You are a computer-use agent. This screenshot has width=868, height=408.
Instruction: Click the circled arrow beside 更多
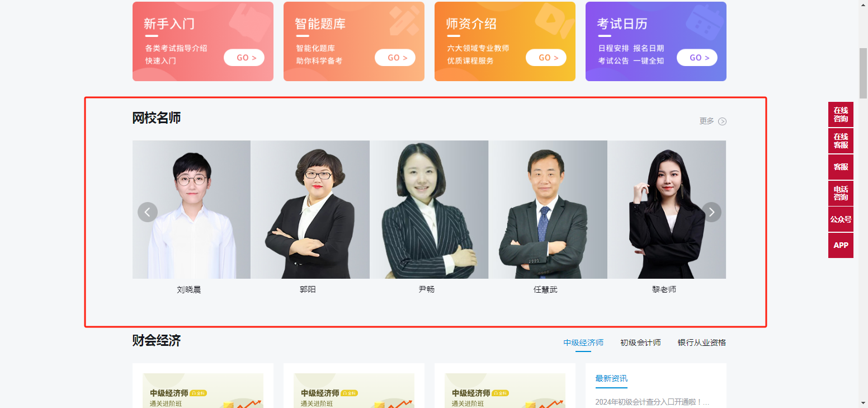(722, 121)
